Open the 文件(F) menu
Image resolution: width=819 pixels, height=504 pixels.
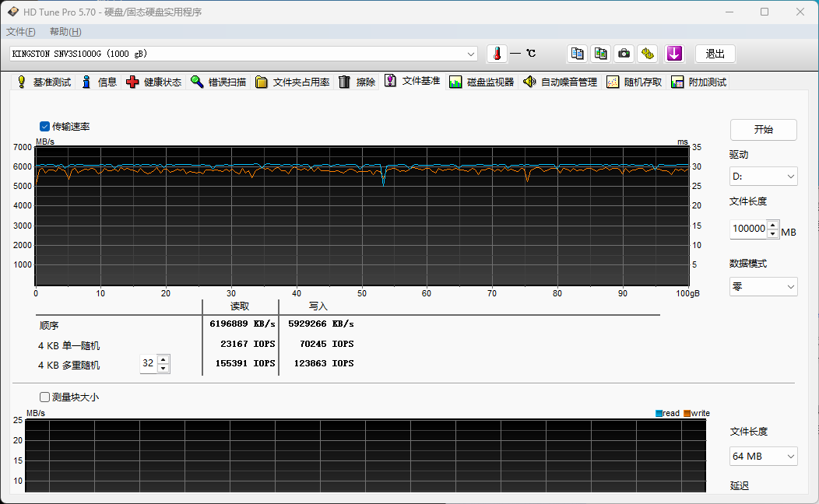pyautogui.click(x=21, y=32)
